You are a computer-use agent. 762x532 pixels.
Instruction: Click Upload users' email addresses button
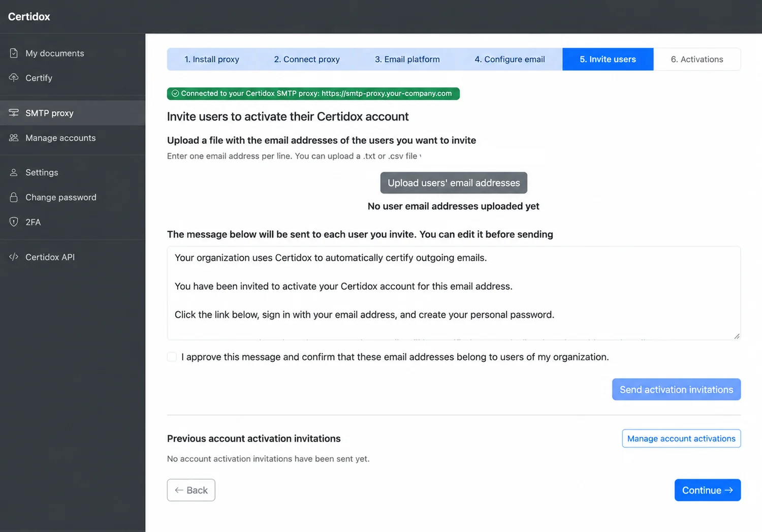click(x=454, y=183)
